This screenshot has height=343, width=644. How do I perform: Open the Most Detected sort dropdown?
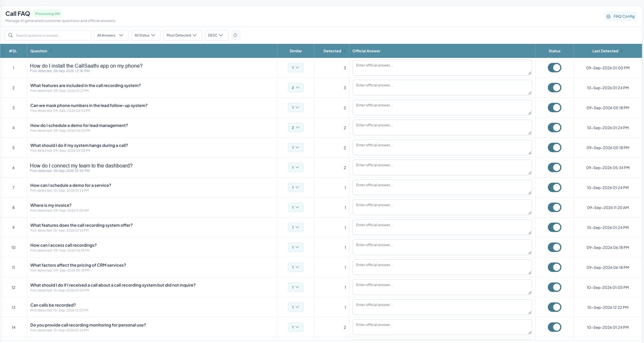[x=182, y=35]
